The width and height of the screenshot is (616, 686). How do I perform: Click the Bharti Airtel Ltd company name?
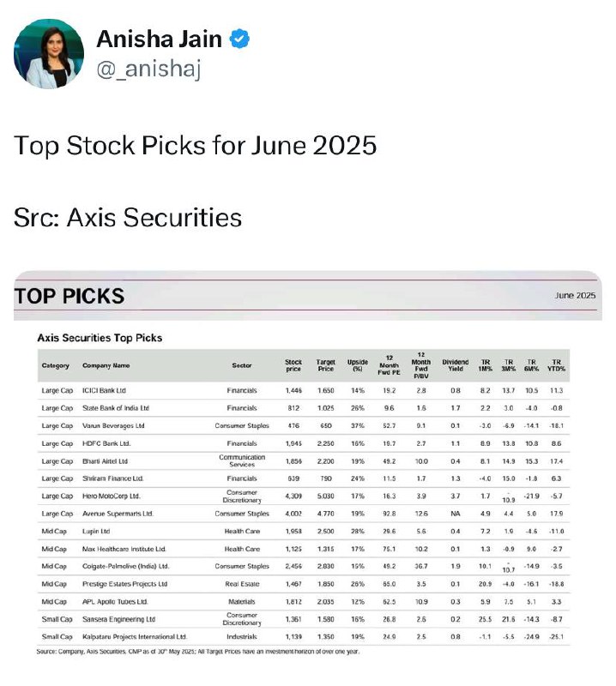[105, 461]
